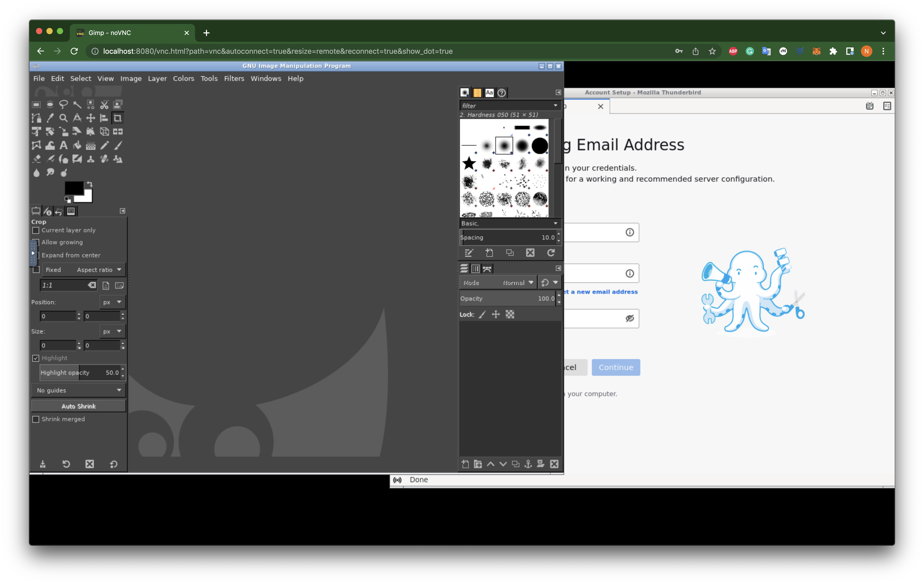924x584 pixels.
Task: Select the Eraser tool
Action: point(37,159)
